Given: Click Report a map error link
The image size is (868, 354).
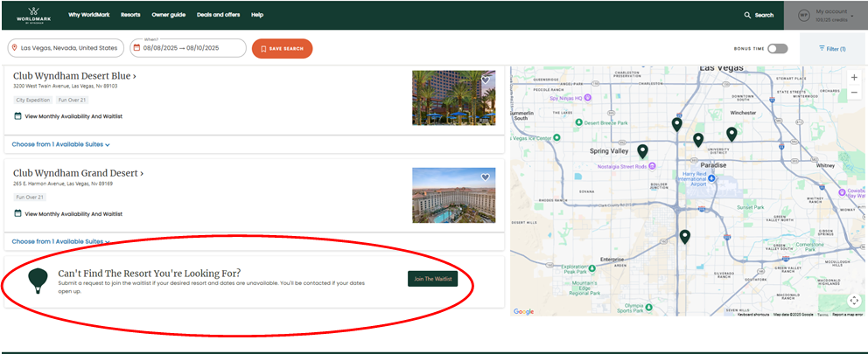Looking at the screenshot, I should click(x=848, y=314).
